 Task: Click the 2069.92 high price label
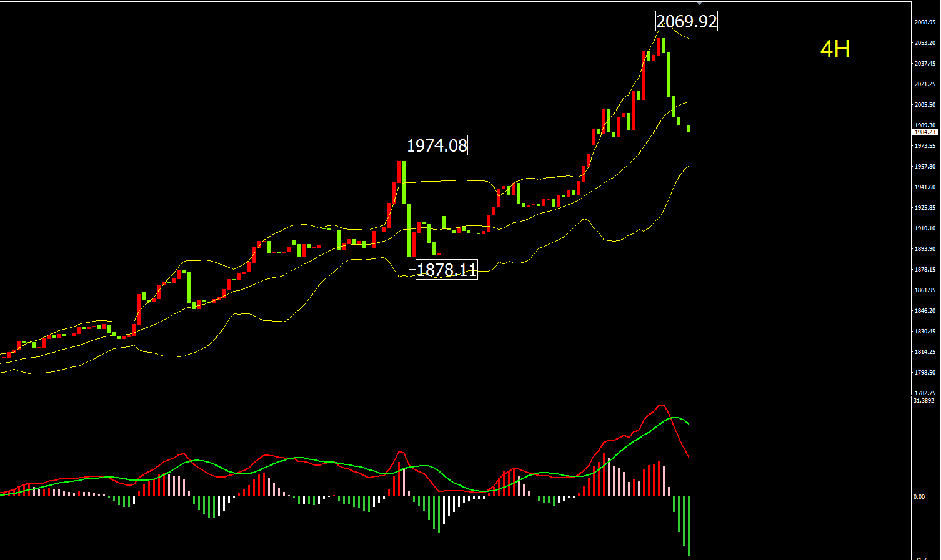click(x=686, y=21)
